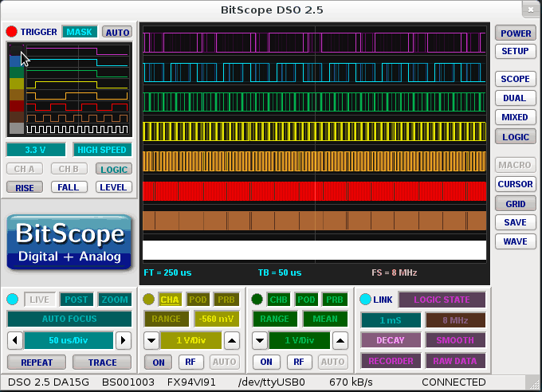Screen dimensions: 542x392
Task: Select FALL trigger edge
Action: [x=69, y=187]
